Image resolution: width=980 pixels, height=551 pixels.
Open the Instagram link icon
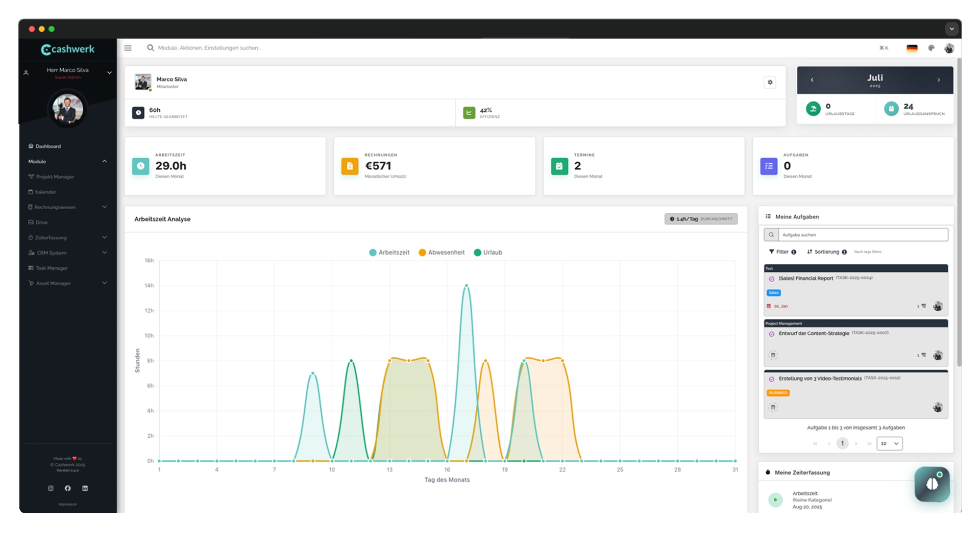[51, 488]
